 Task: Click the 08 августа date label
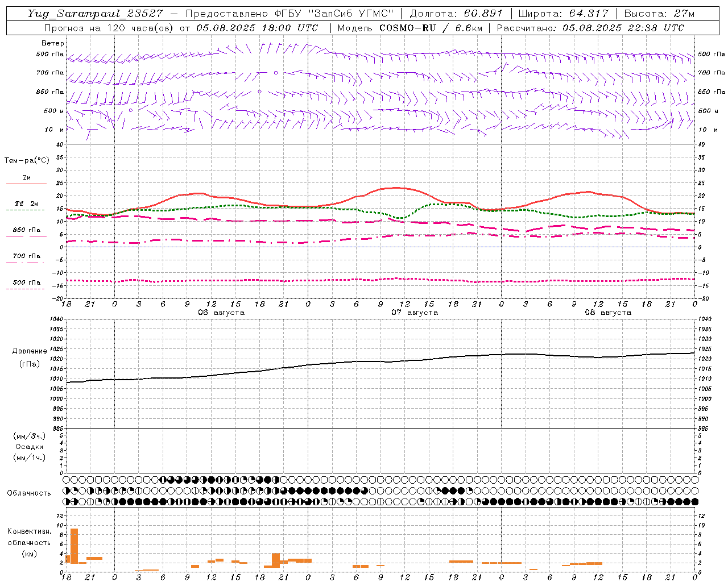click(x=608, y=313)
